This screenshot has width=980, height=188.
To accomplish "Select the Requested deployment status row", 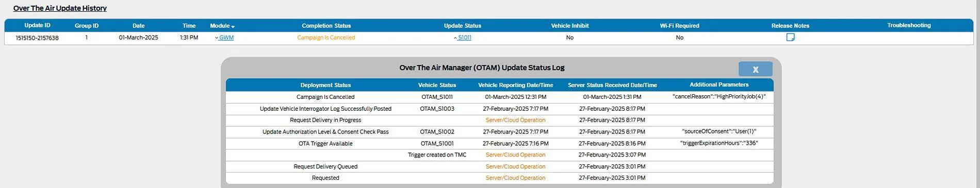I will coord(499,178).
